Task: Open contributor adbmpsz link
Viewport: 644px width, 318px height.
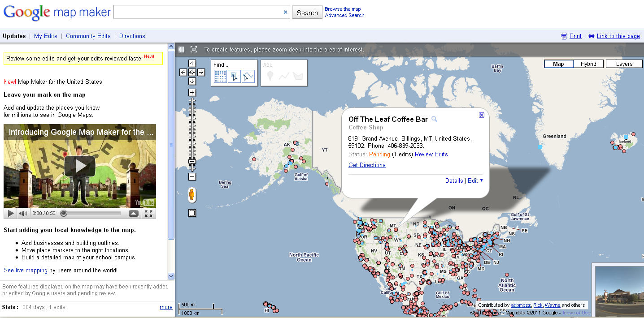Action: [521, 305]
